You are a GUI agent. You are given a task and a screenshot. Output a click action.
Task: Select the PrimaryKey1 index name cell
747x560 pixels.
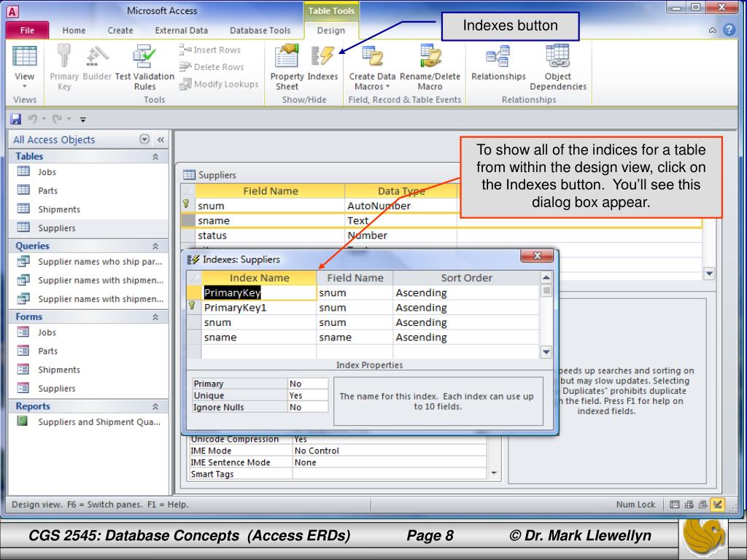259,308
